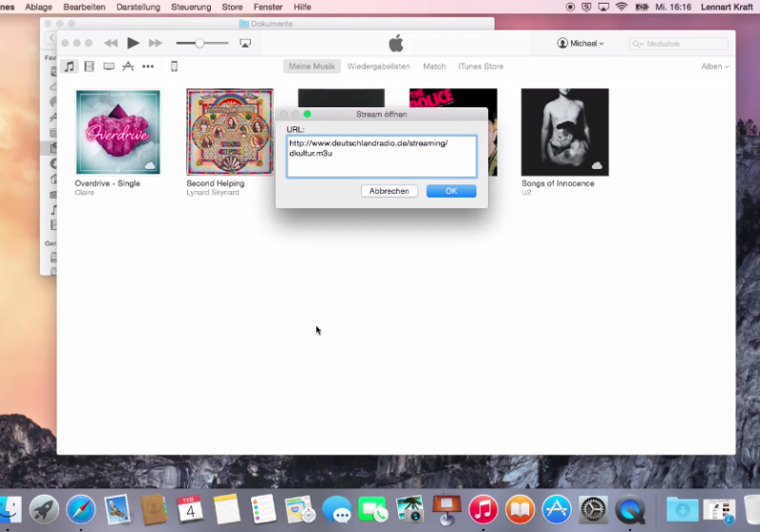The height and width of the screenshot is (532, 760).
Task: Click the fast-forward (next track) button
Action: tap(156, 43)
